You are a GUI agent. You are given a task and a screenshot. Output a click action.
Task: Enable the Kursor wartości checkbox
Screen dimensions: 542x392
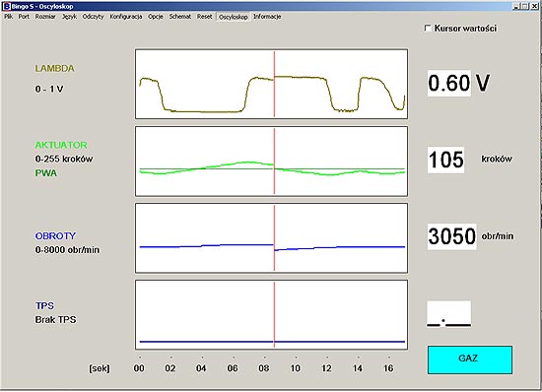point(428,28)
